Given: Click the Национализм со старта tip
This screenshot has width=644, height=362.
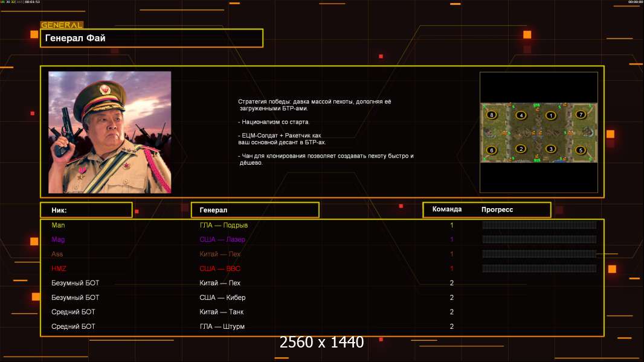Looking at the screenshot, I should (x=274, y=122).
